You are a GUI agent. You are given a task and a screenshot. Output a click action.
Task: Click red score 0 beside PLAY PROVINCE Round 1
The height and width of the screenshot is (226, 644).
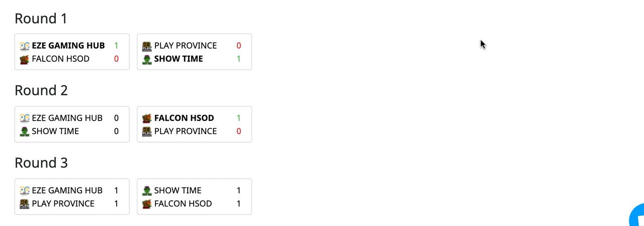coord(238,46)
